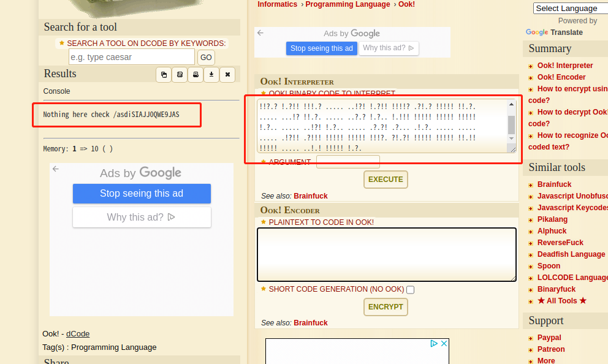608x364 pixels.
Task: Open LOLCODE Language similar tool
Action: coord(572,277)
